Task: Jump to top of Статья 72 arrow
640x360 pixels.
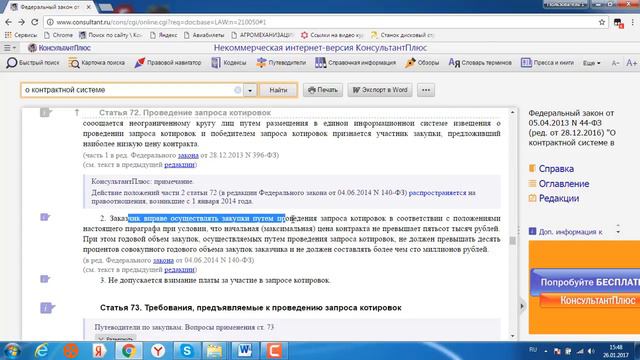Action: [77, 112]
